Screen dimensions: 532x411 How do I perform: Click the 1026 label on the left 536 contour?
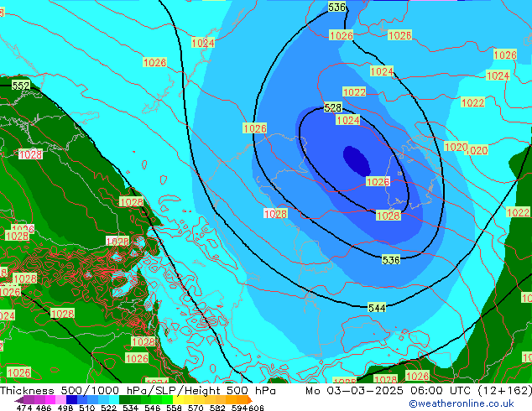click(255, 128)
